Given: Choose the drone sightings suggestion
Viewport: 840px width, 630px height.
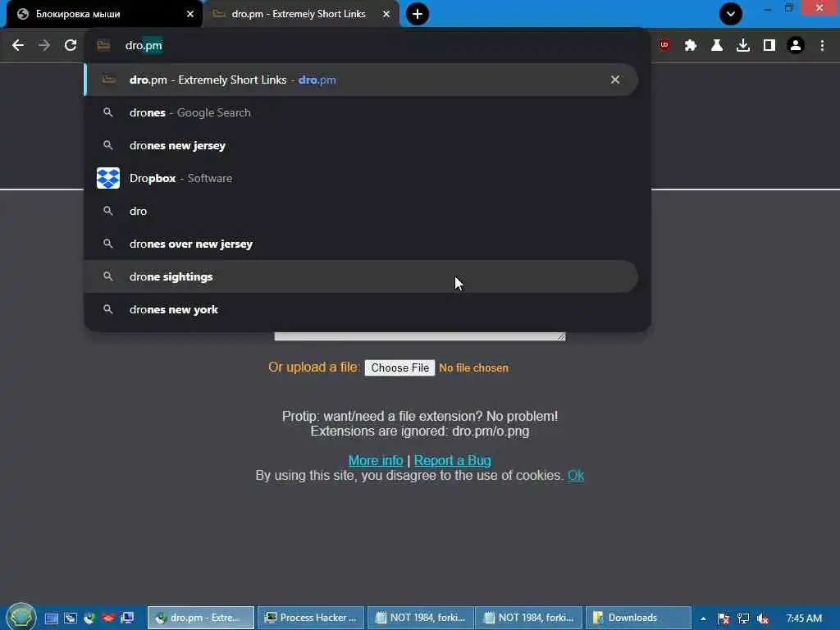Looking at the screenshot, I should (361, 276).
